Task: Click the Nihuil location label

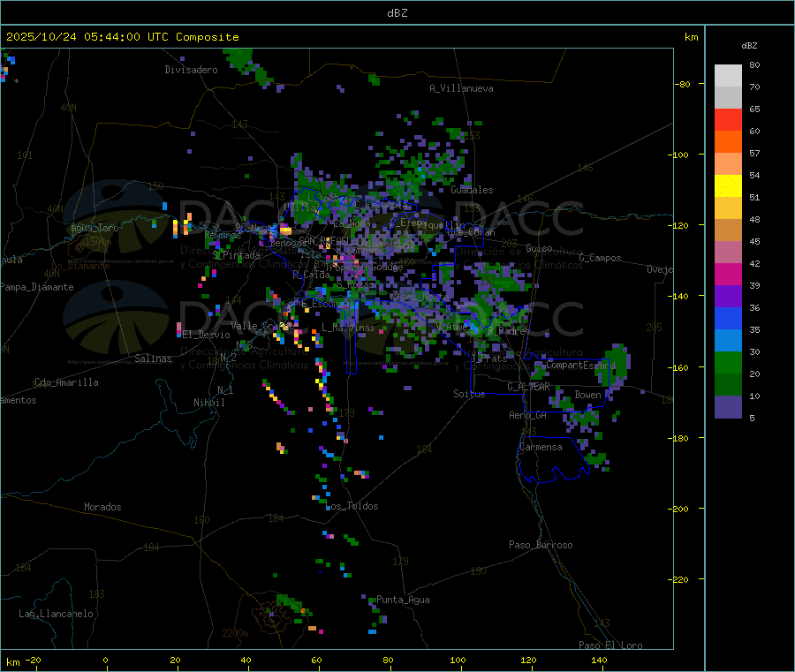Action: [x=209, y=403]
